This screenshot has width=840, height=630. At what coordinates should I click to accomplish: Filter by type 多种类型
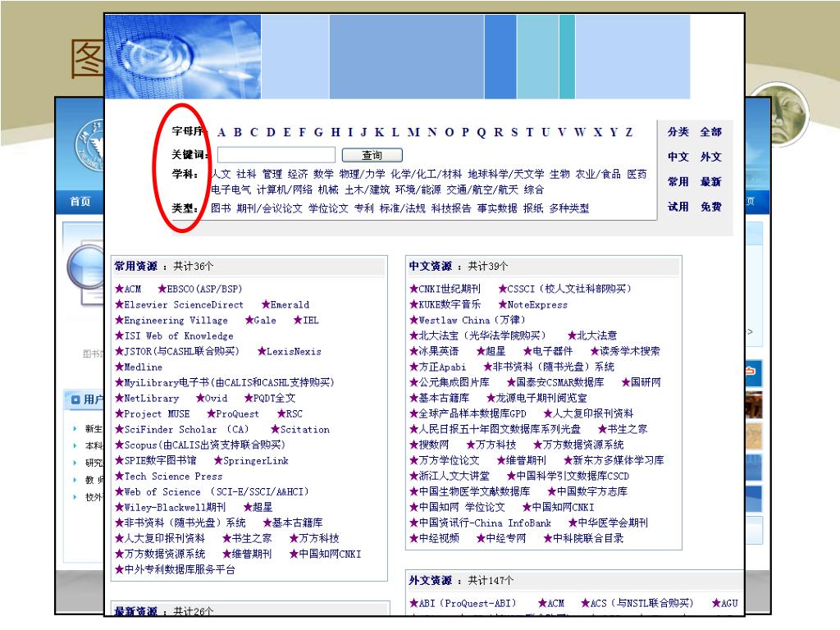click(569, 208)
